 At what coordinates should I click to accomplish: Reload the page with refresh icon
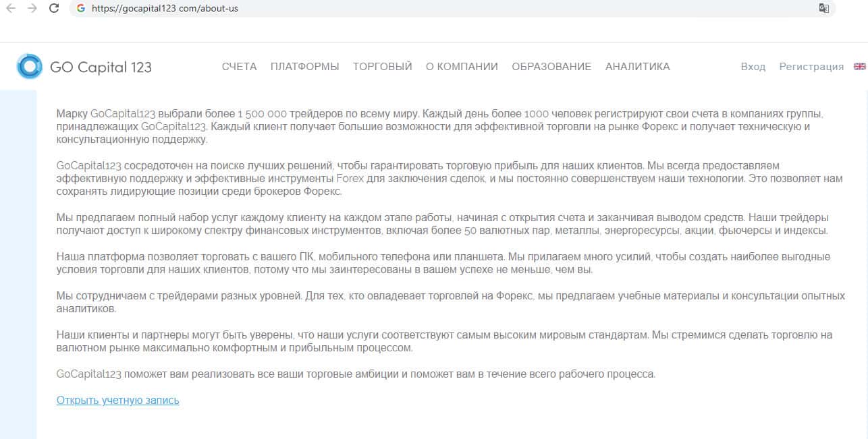[x=55, y=9]
